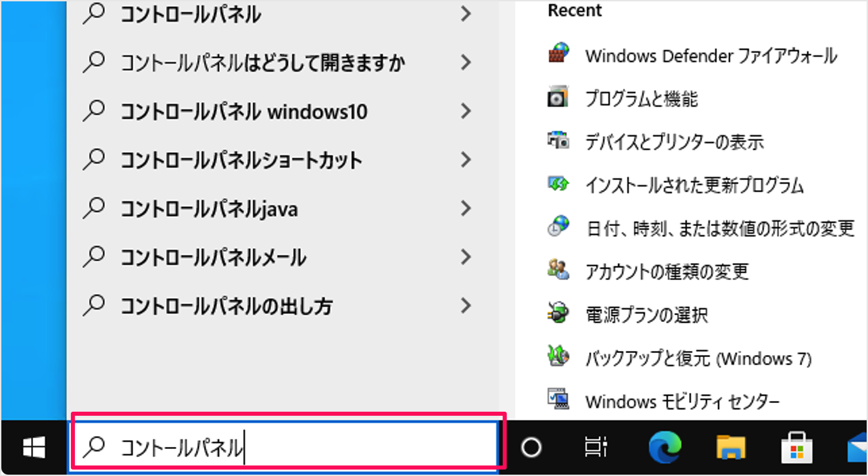The width and height of the screenshot is (868, 476).
Task: Click the Windows モビリティ センター icon
Action: click(x=558, y=400)
